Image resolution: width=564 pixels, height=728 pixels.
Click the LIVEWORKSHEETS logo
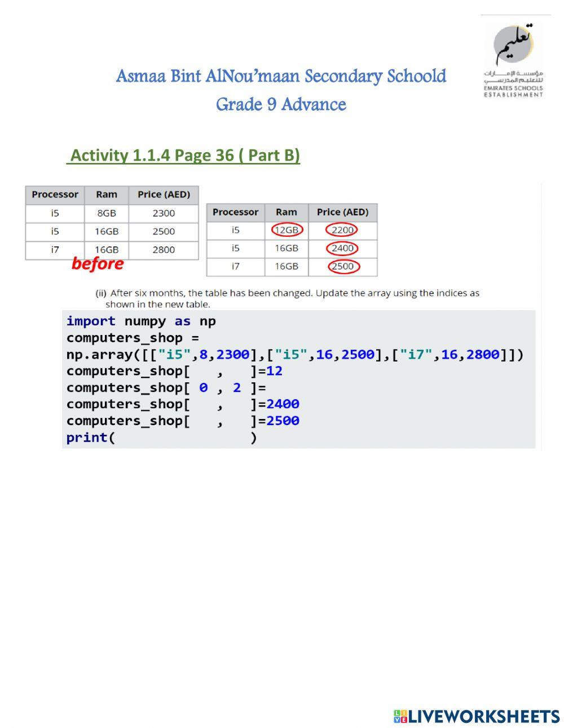click(477, 716)
